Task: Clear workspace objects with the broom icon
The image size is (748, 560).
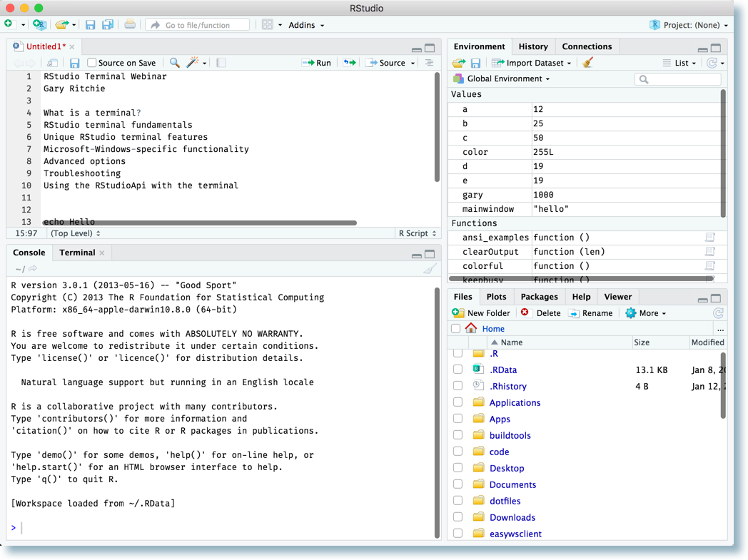Action: tap(587, 63)
